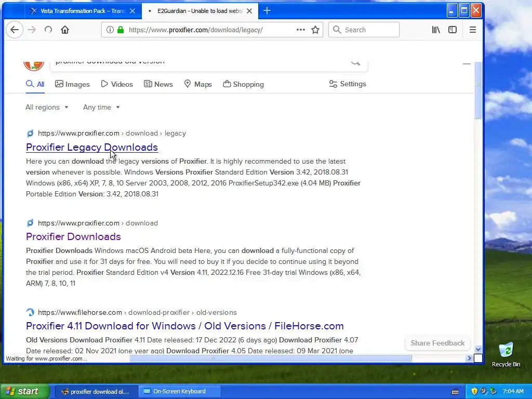Open a new tab with plus button
Viewport: 532px width, 399px height.
(267, 11)
